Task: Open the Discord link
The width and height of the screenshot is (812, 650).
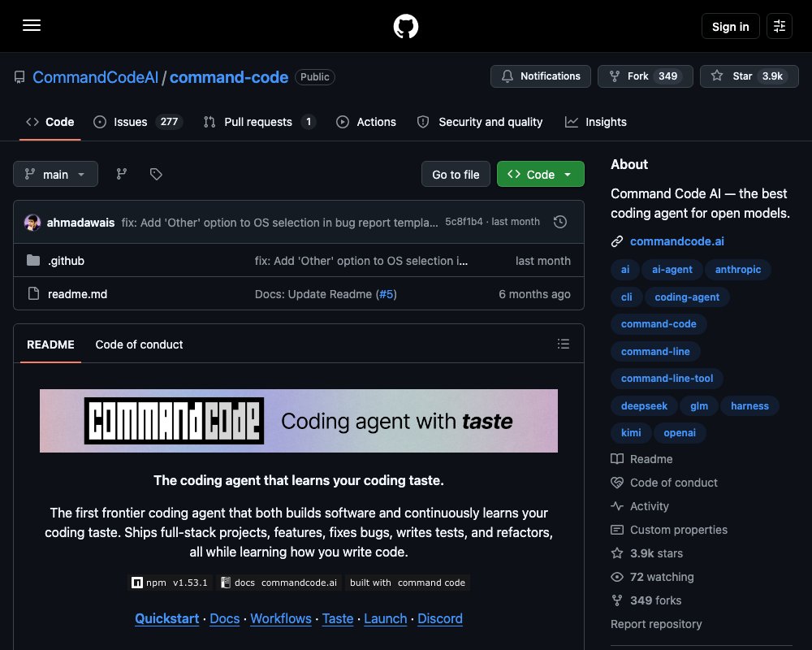Action: coord(440,618)
